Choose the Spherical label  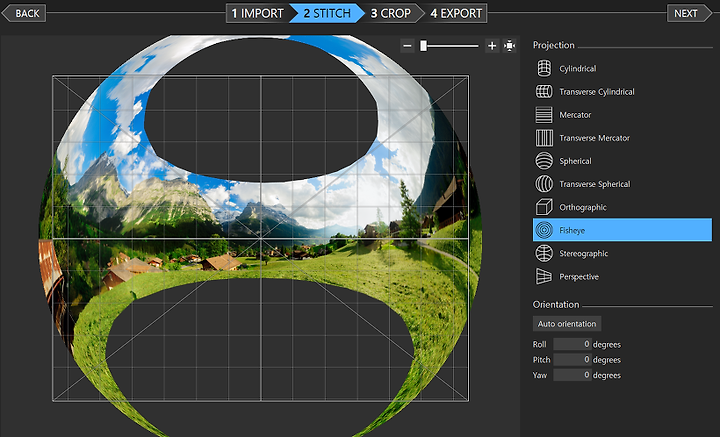[575, 161]
